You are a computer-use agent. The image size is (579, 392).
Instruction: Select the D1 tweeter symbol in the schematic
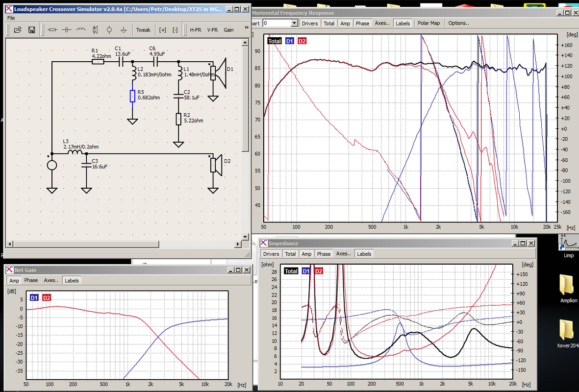pos(218,73)
